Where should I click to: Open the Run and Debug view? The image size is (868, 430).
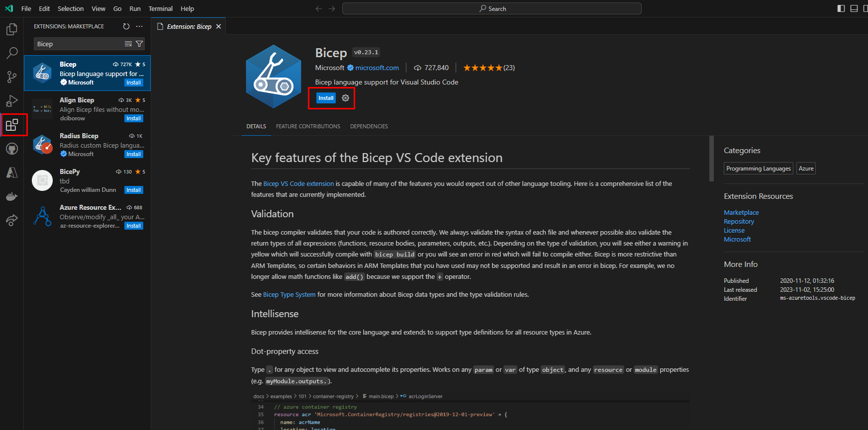(x=12, y=101)
